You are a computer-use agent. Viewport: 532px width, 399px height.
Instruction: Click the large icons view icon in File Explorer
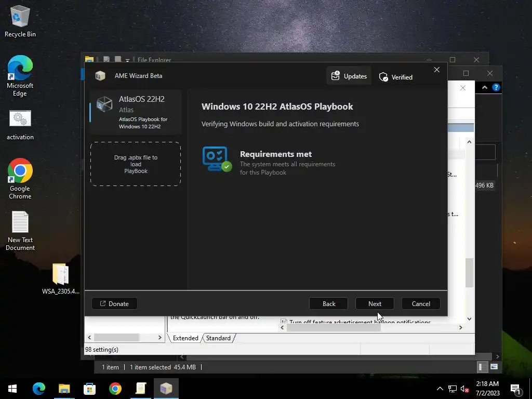[494, 367]
